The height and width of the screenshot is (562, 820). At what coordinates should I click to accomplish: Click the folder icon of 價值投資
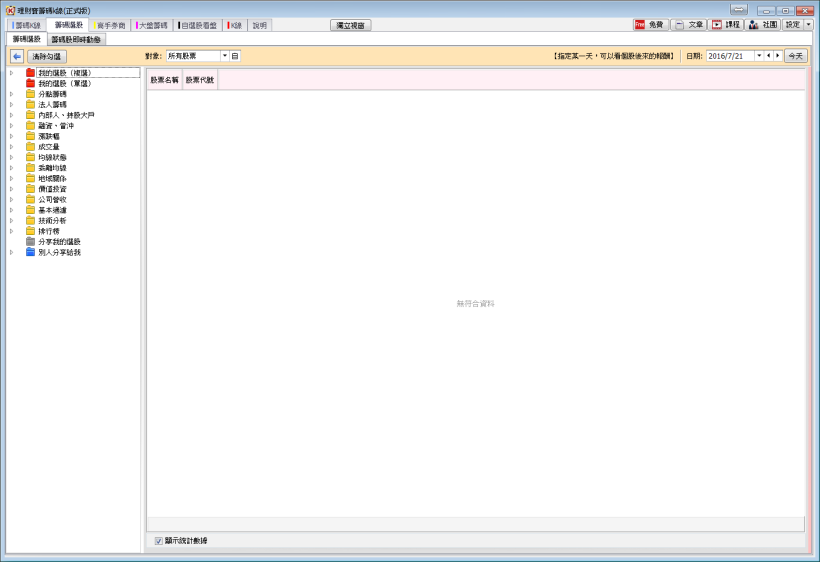(x=30, y=189)
